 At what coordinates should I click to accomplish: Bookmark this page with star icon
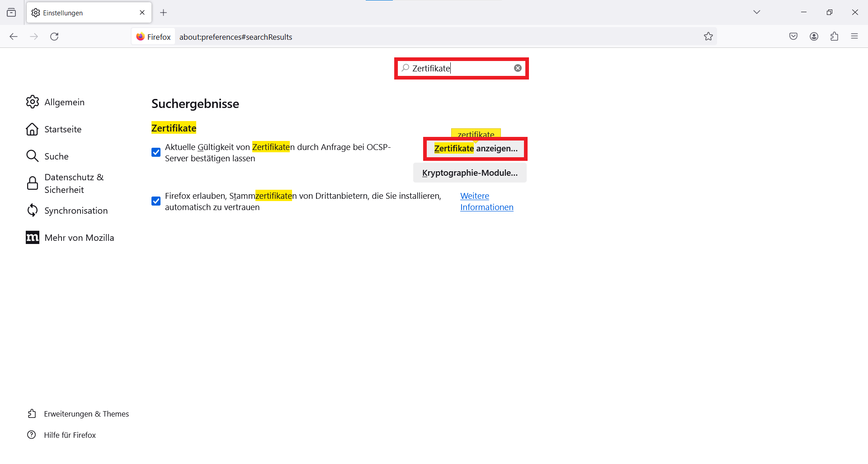click(x=708, y=37)
